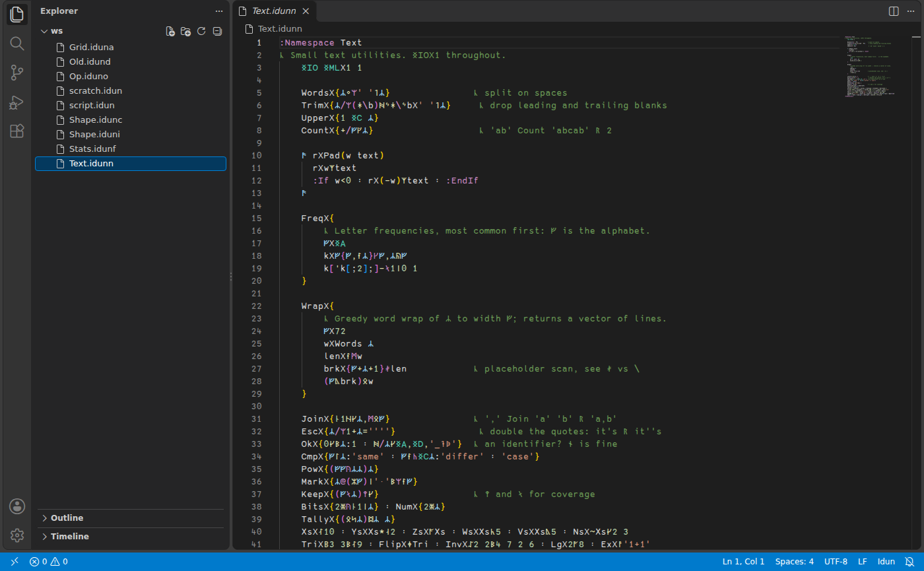The height and width of the screenshot is (571, 924).
Task: Open scratch.idun file
Action: 131,91
